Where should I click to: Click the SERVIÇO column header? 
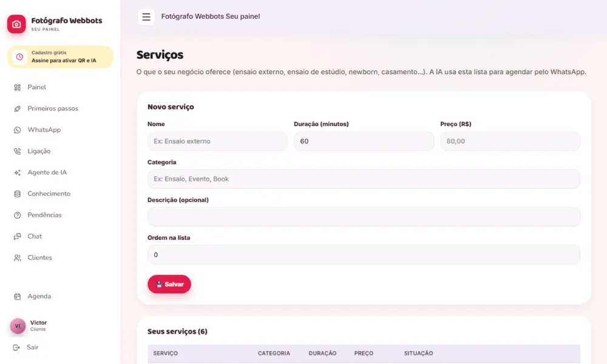click(x=165, y=353)
